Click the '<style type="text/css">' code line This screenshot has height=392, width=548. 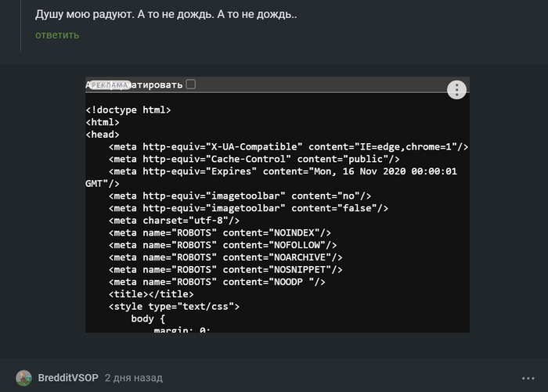pyautogui.click(x=174, y=306)
